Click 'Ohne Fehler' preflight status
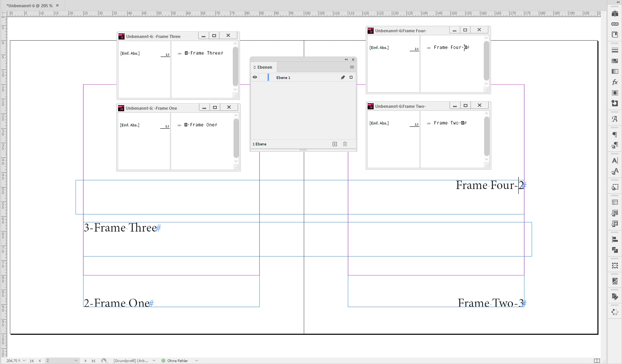The image size is (622, 364). pos(178,361)
